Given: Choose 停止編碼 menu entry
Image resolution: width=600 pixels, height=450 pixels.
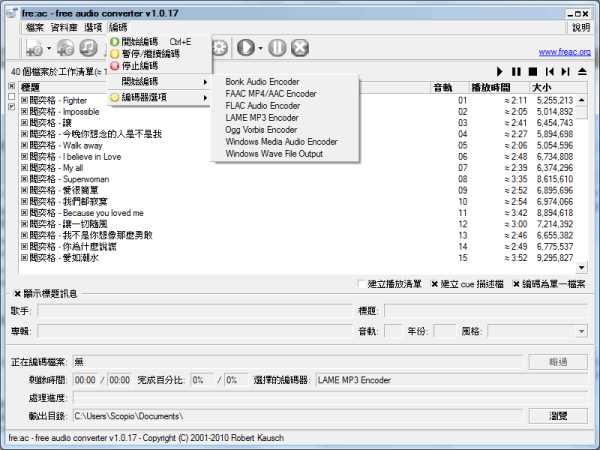Looking at the screenshot, I should pyautogui.click(x=160, y=66).
